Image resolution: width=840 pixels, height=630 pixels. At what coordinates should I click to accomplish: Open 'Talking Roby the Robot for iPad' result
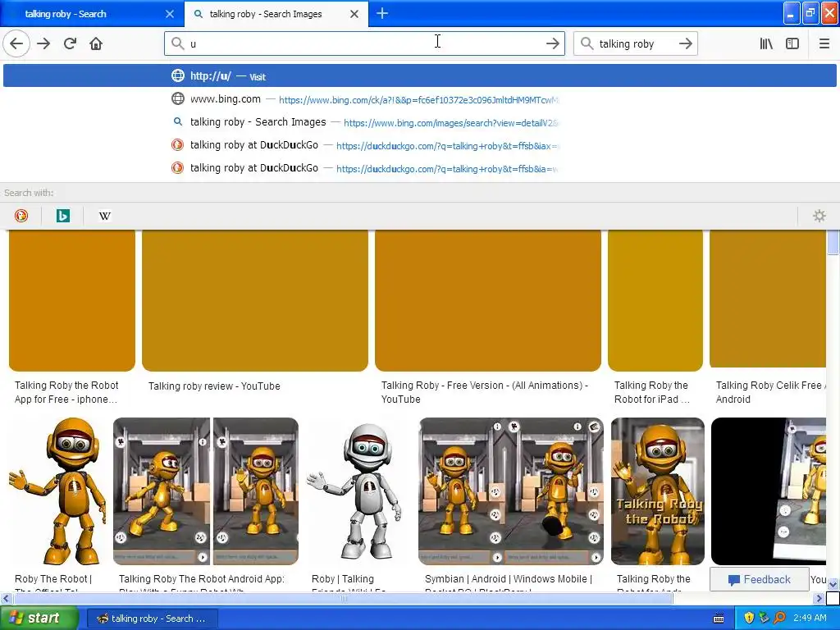(652, 392)
